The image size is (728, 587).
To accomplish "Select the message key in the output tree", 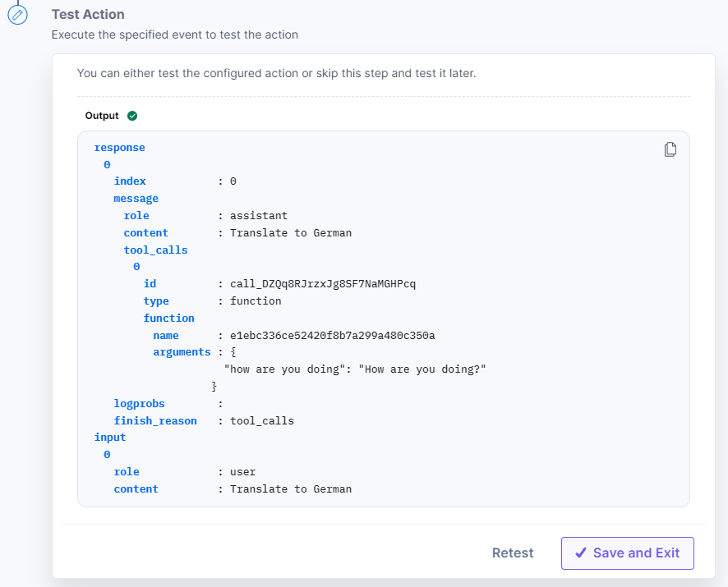I will click(x=136, y=199).
